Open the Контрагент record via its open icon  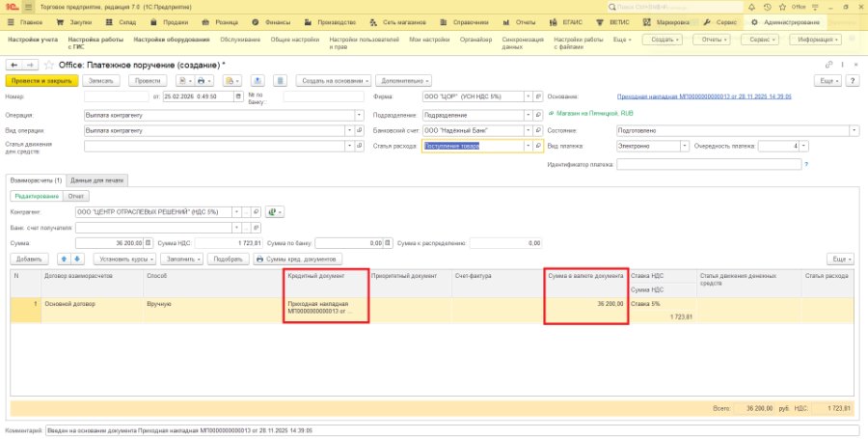click(257, 212)
